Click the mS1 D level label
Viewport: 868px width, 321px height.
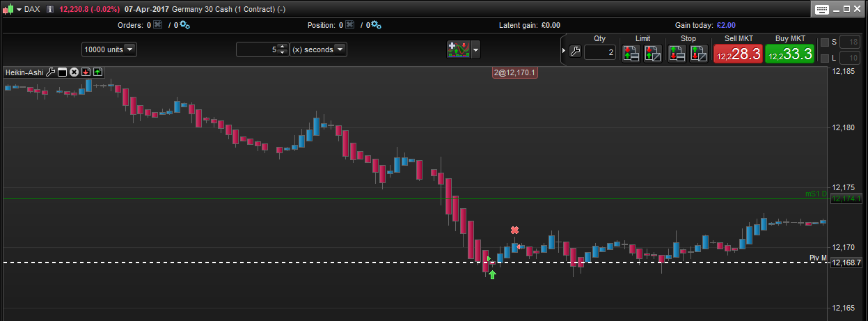(815, 194)
